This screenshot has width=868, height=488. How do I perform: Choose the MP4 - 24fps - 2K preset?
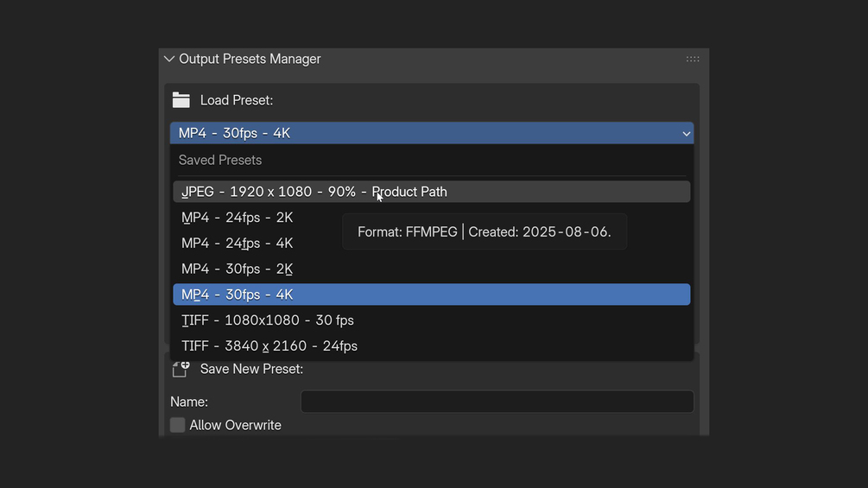click(237, 218)
